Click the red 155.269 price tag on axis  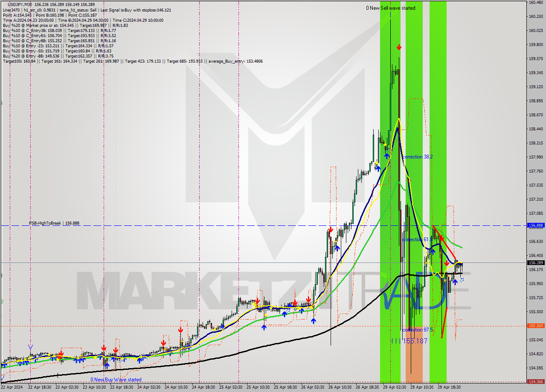coord(536,326)
